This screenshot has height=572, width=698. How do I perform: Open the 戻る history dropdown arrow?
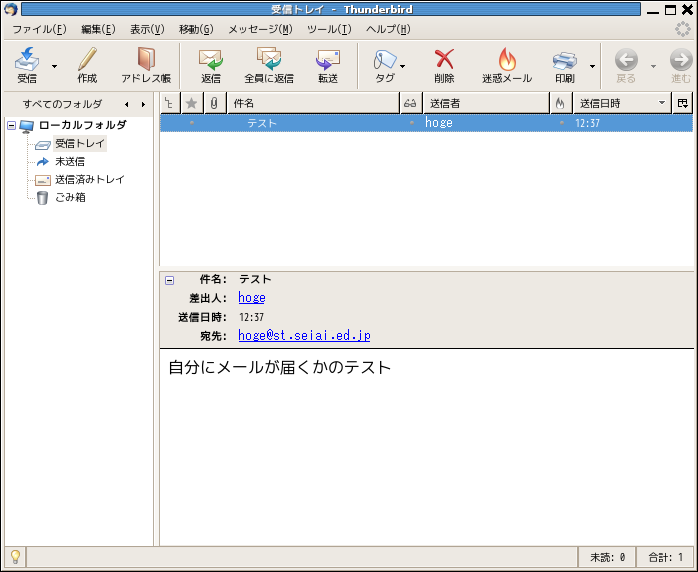point(653,66)
